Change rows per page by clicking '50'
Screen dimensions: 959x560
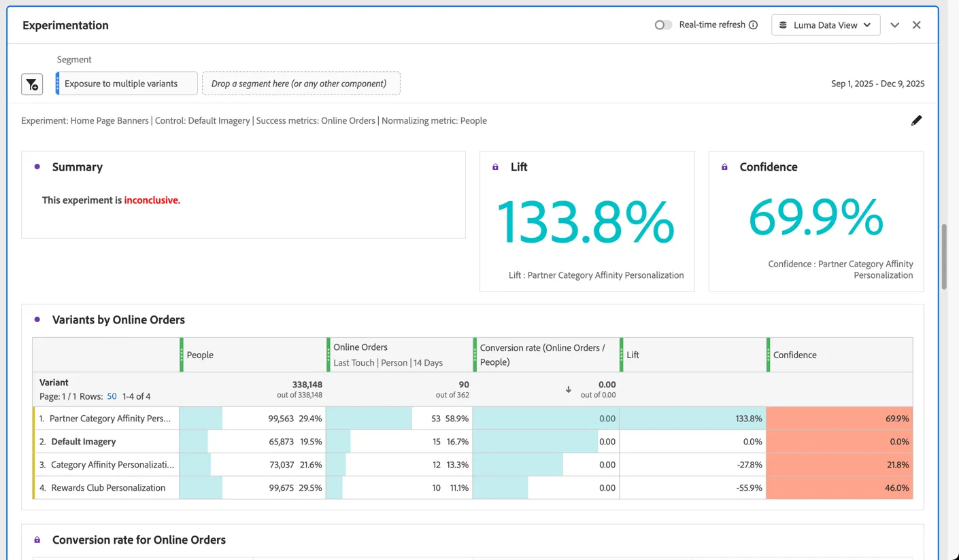pos(112,396)
